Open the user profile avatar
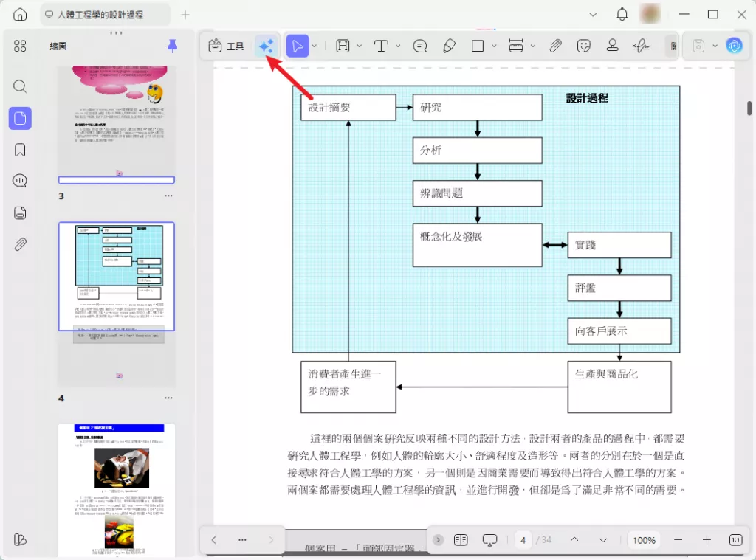Viewport: 756px width, 560px height. 650,15
